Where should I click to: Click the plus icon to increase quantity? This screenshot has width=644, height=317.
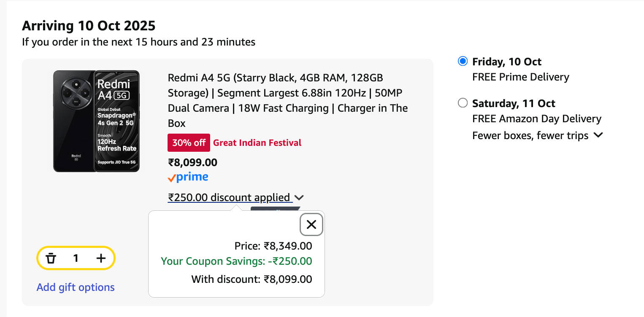point(101,258)
